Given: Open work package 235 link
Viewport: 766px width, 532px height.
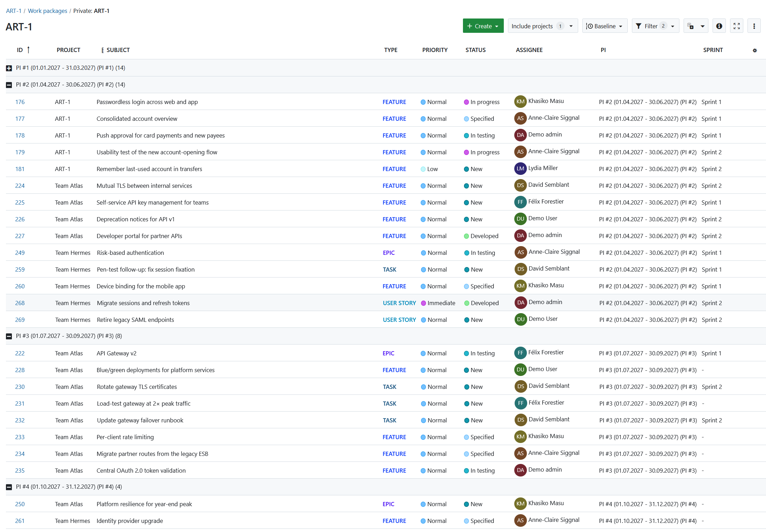Looking at the screenshot, I should [x=20, y=471].
